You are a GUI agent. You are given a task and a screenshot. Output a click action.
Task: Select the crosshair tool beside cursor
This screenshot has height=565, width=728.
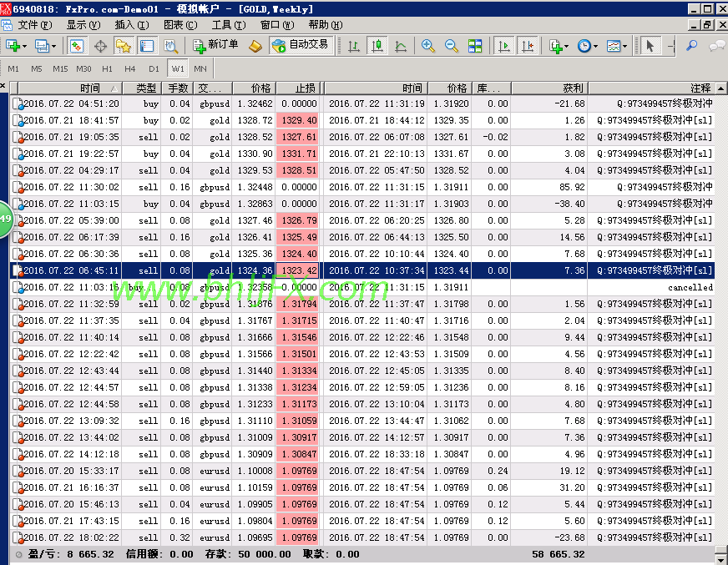(x=670, y=46)
